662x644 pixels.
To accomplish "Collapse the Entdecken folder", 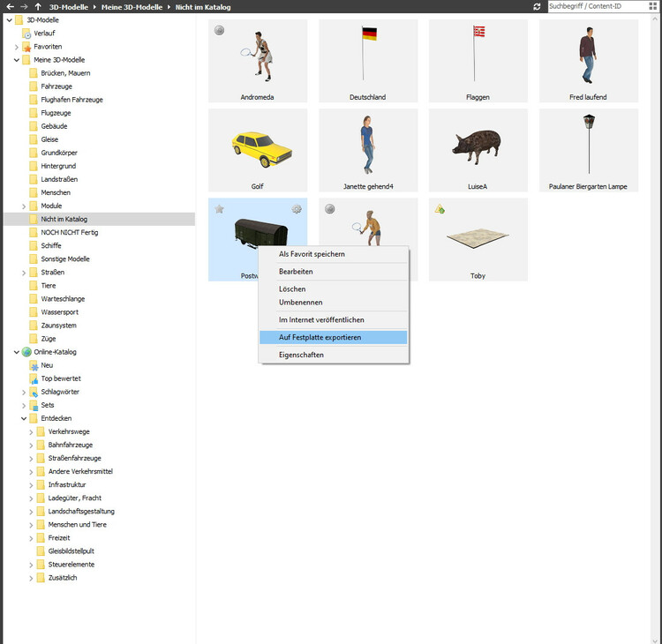I will [x=24, y=419].
